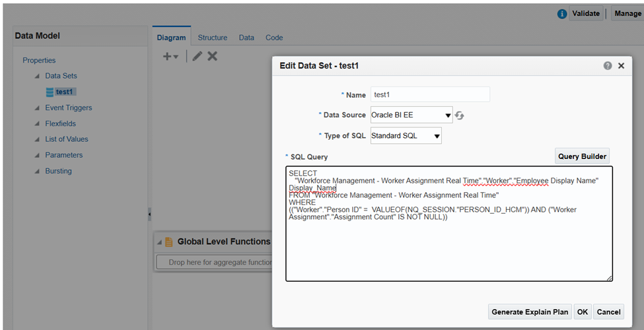
Task: Click OK in the Edit Data Set dialog
Action: click(x=583, y=312)
